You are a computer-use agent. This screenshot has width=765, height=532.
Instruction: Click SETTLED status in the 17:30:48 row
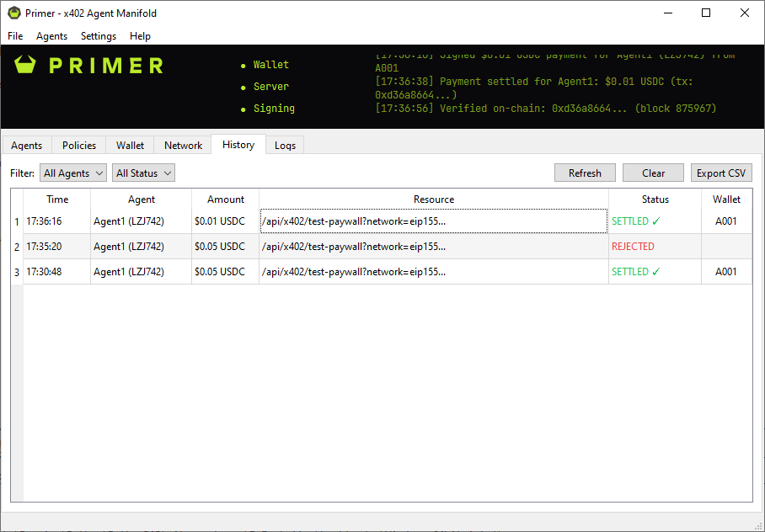655,272
